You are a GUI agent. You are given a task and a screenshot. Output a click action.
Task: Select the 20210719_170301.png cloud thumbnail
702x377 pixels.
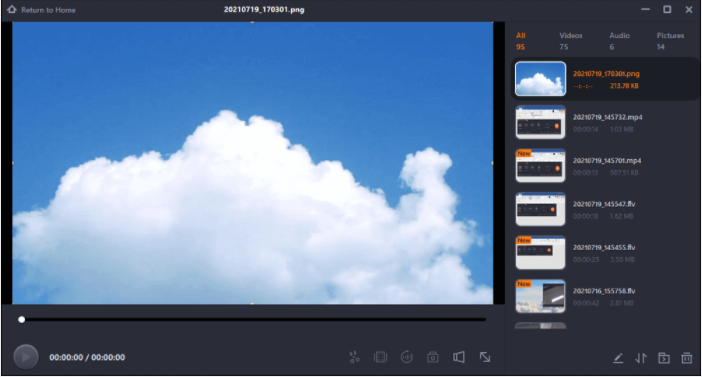[540, 79]
